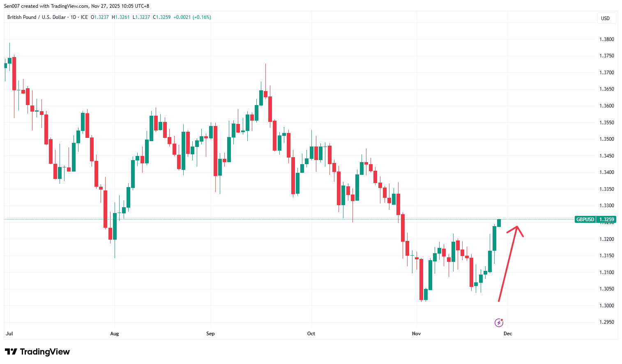Click the Nov label on the time axis

[416, 334]
